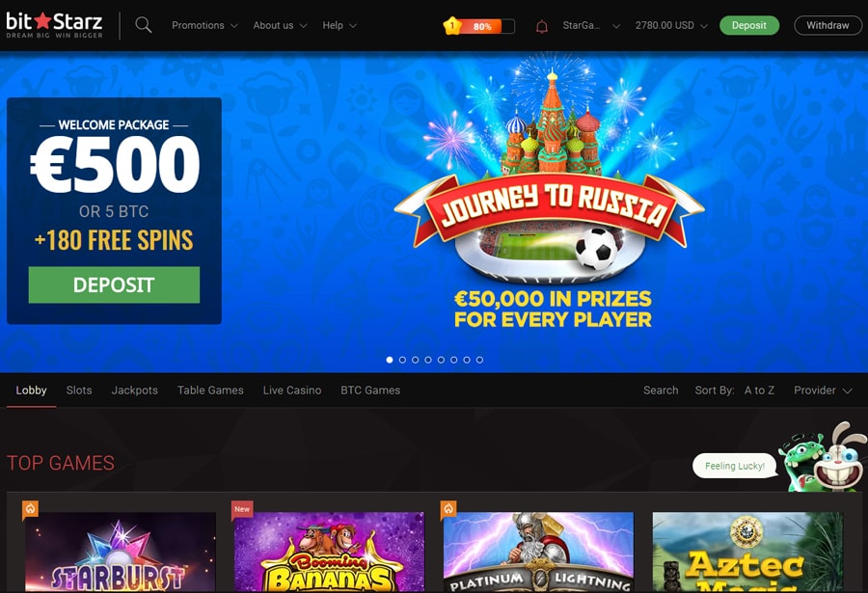Image resolution: width=868 pixels, height=593 pixels.
Task: Select the last banner carousel dot
Action: [x=479, y=360]
